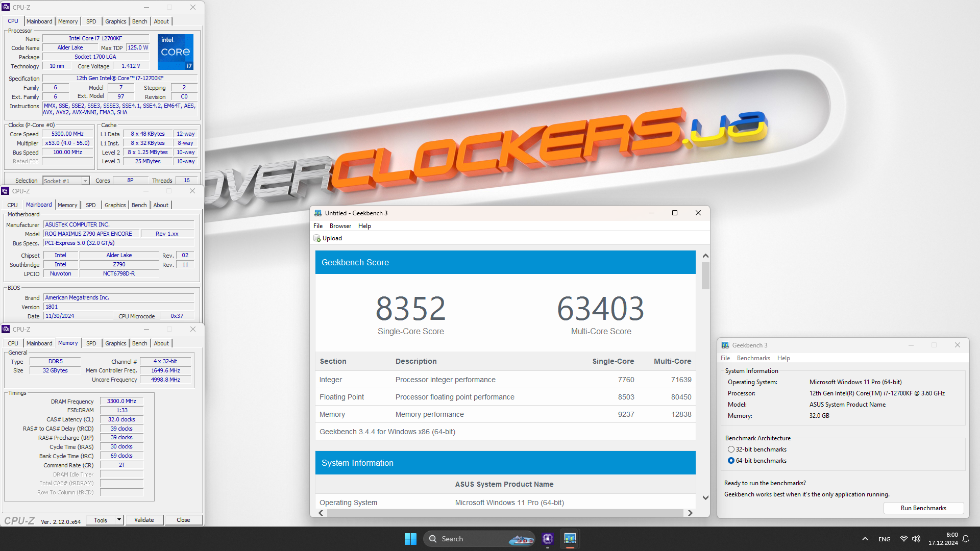Switch to Graphics tab in top CPU-Z window

point(115,21)
